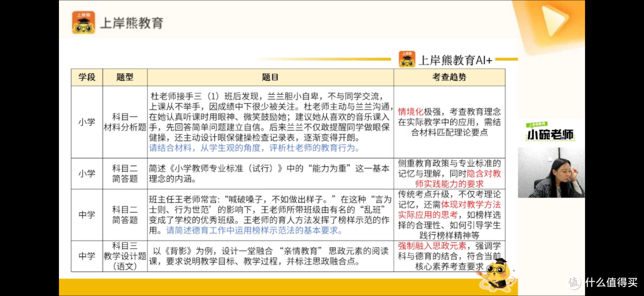Image resolution: width=644 pixels, height=296 pixels.
Task: Click the blue text 请简述德育工作中运用榜样示范法的基本要求
Action: [x=254, y=230]
